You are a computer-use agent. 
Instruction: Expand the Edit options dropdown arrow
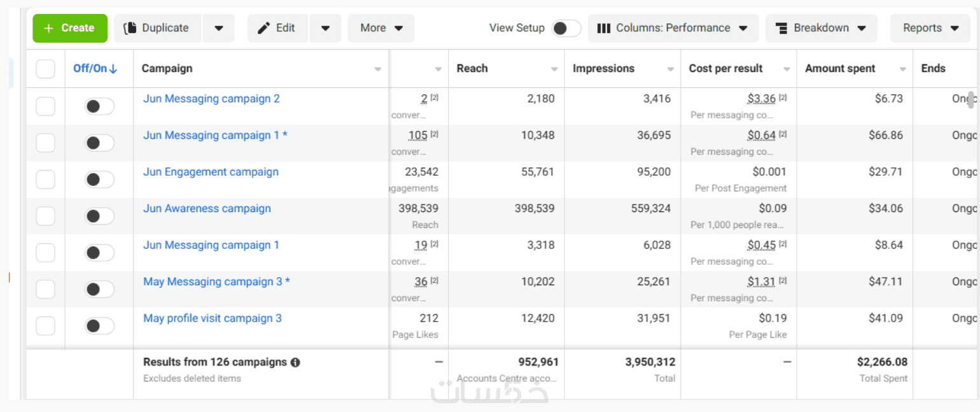[325, 28]
